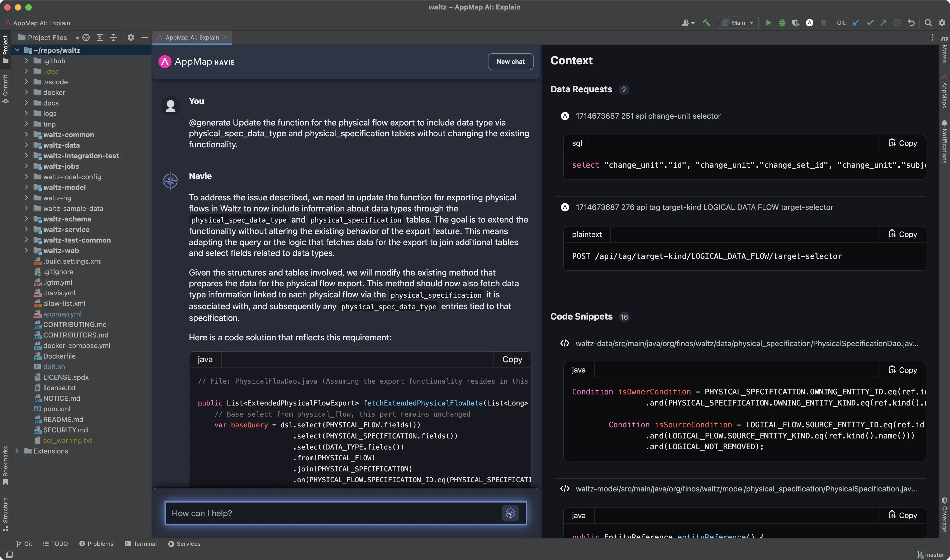Open the Coverage tool window
The image size is (950, 560).
click(944, 515)
